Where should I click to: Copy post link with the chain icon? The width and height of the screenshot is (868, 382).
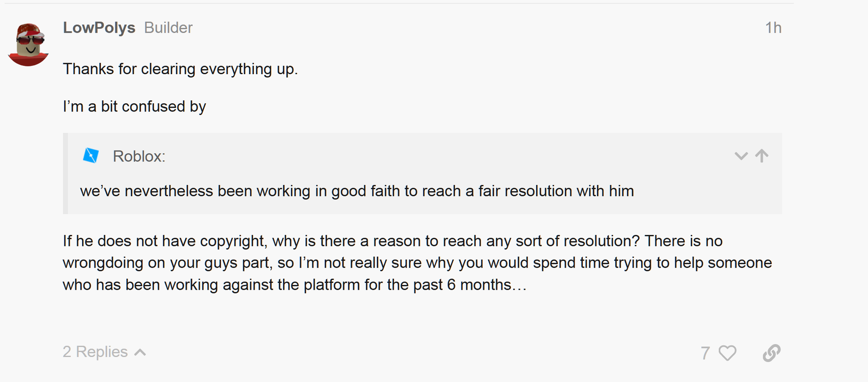tap(772, 353)
